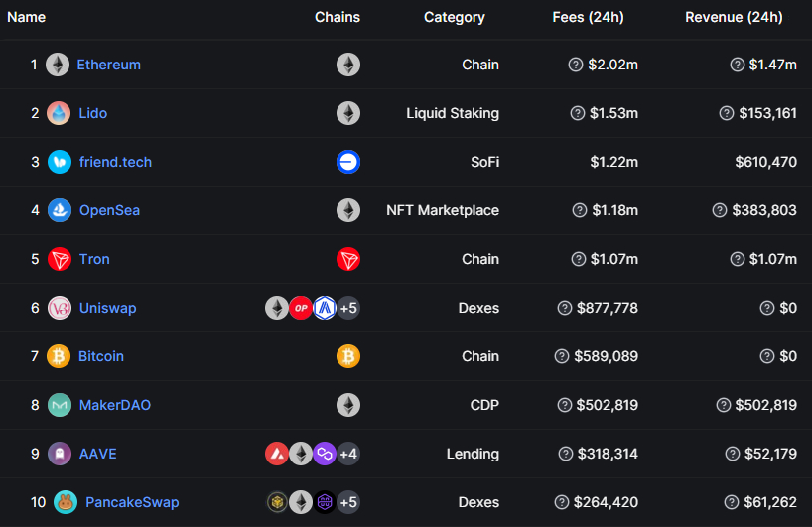Click the Avalanche chain icon in AAVE row
The image size is (812, 527).
click(277, 454)
